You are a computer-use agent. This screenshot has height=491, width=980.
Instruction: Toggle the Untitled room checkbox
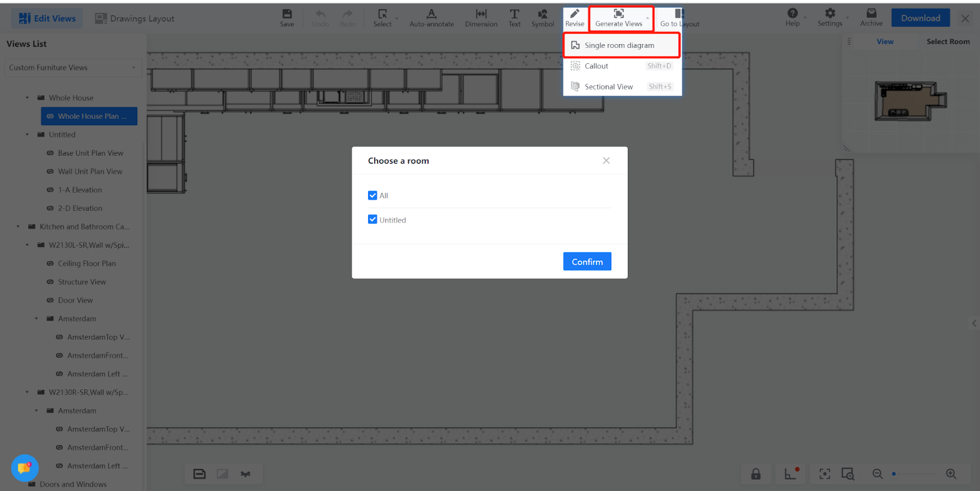point(372,219)
